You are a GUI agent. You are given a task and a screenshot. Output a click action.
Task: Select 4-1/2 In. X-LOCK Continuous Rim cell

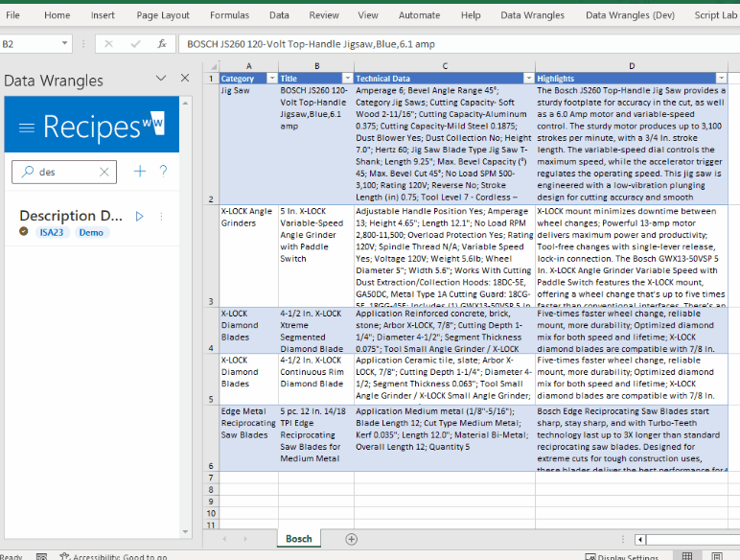[316, 379]
